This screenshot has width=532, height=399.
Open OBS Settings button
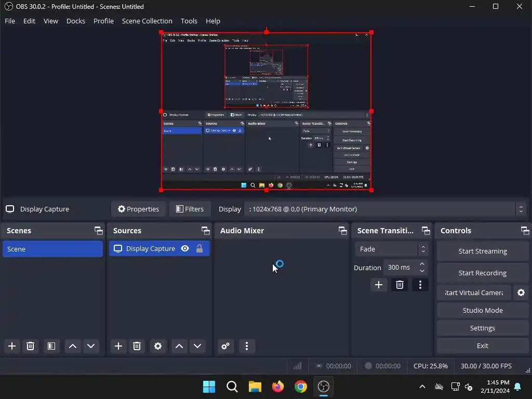[483, 328]
